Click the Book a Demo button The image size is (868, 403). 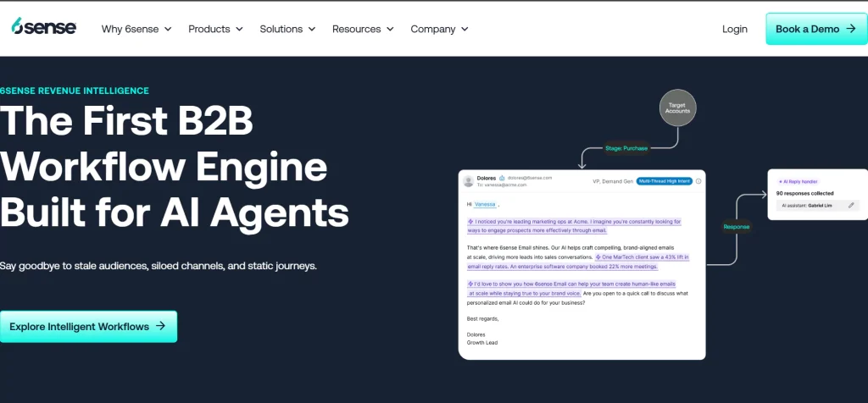(816, 29)
